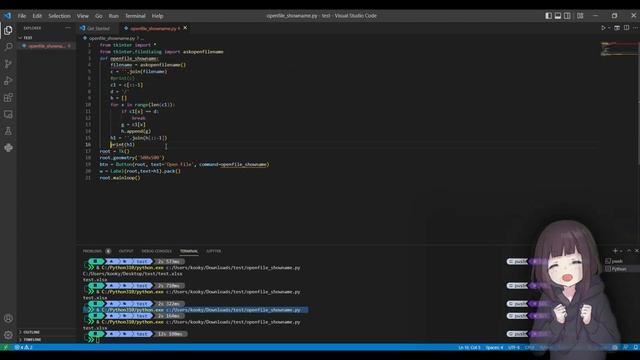640x360 pixels.
Task: Select the TERMINAL panel tab
Action: tap(189, 251)
